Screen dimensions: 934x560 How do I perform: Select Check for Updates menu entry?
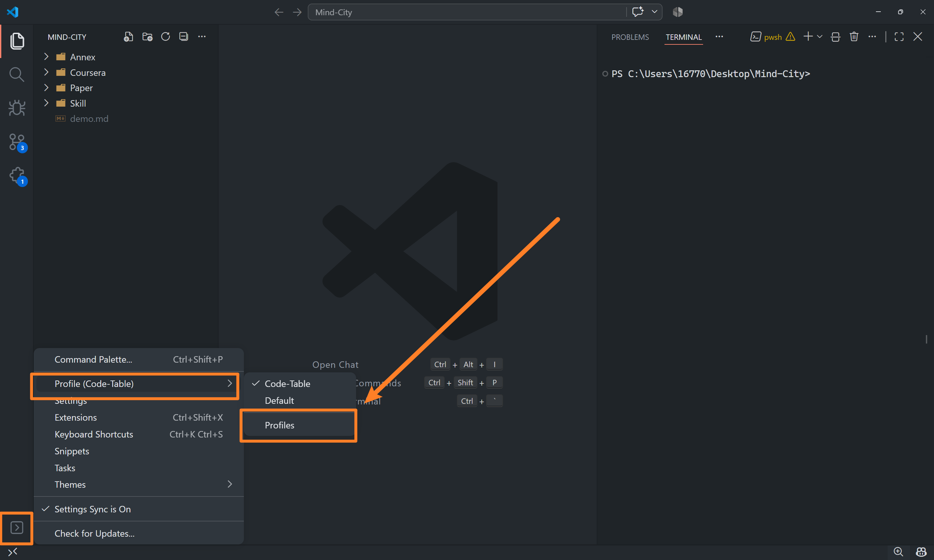point(138,533)
